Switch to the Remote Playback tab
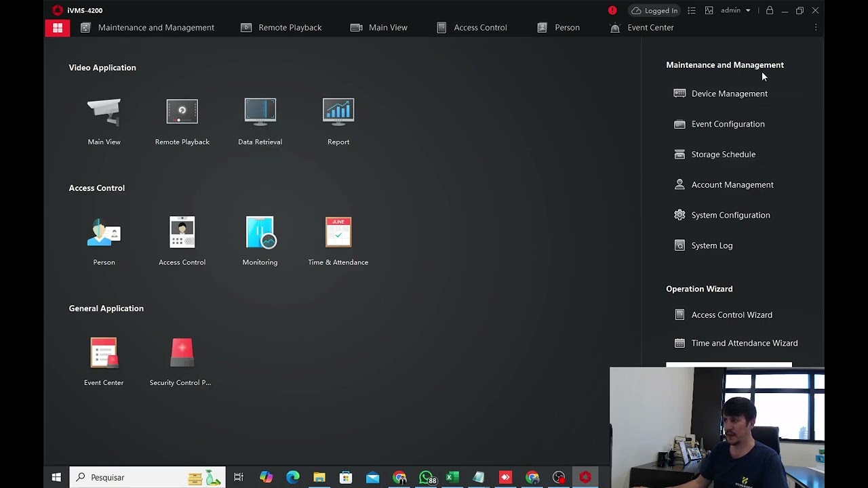 click(x=281, y=28)
